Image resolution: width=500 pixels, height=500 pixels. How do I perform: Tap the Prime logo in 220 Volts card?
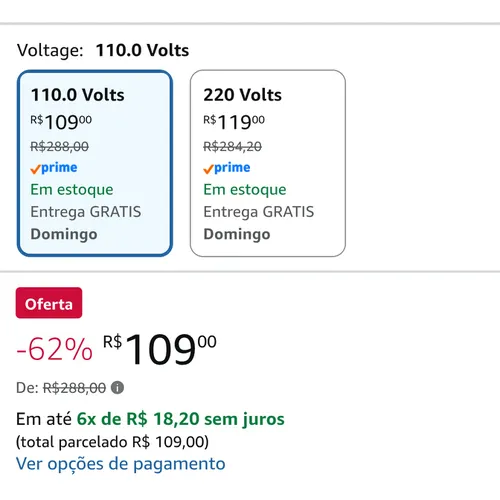[x=227, y=168]
